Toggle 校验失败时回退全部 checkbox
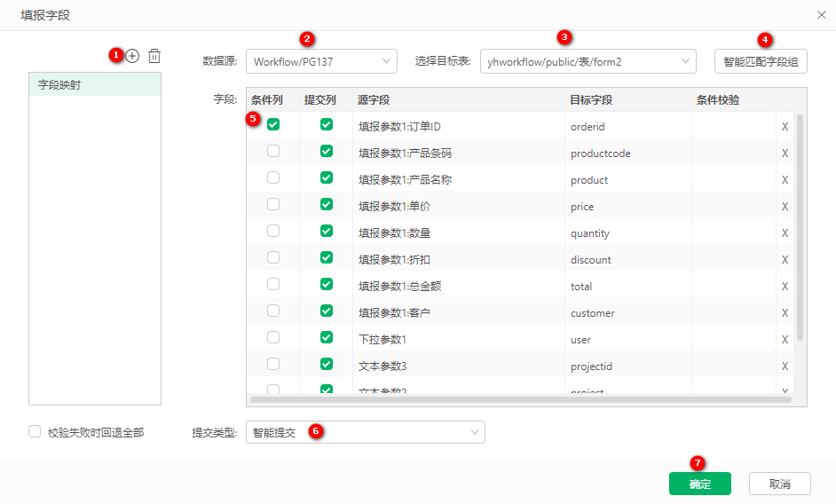The height and width of the screenshot is (504, 836). tap(35, 431)
